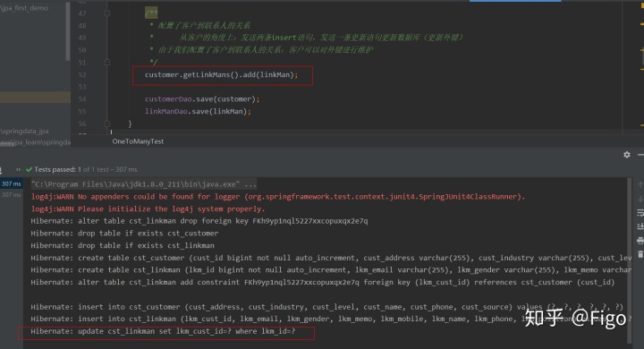644x349 pixels.
Task: Hide the Run panel with the dash icon
Action: tap(640, 155)
